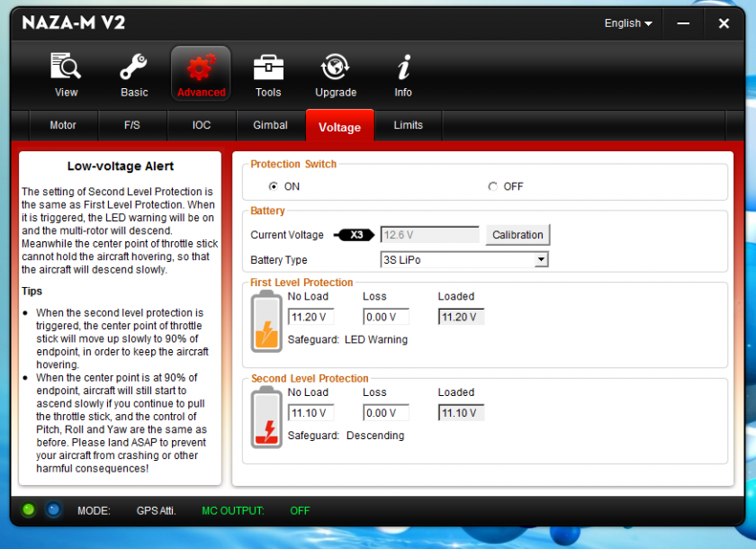756x549 pixels.
Task: Click the red Second Level battery icon
Action: (x=266, y=417)
